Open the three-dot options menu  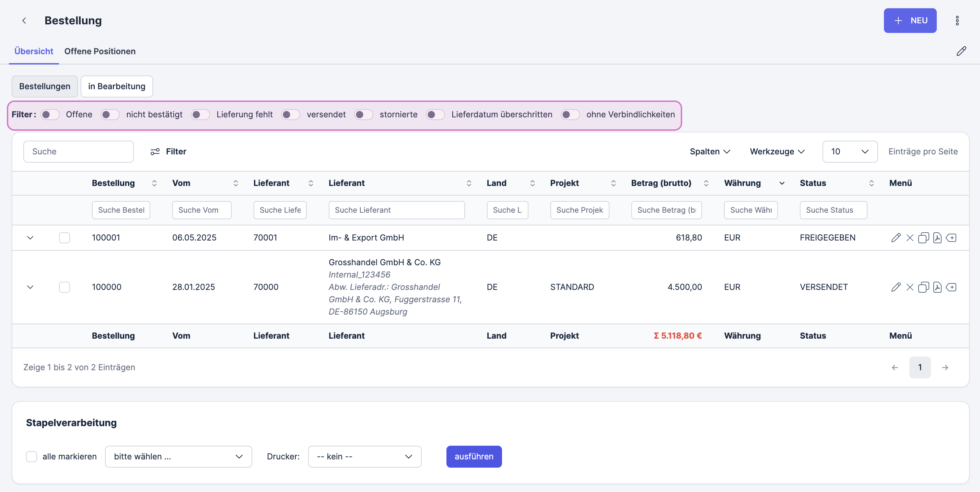[957, 21]
